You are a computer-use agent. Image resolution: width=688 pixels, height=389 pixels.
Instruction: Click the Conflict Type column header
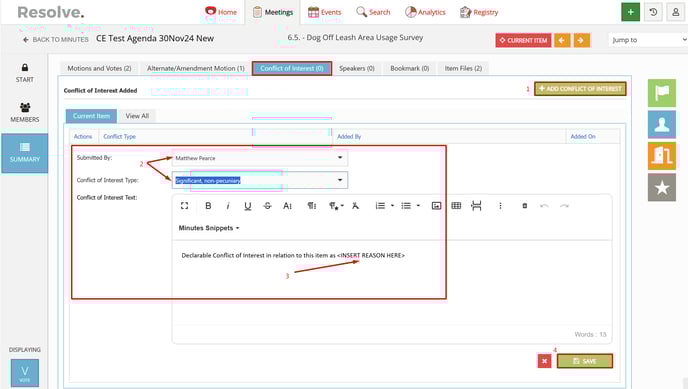click(x=119, y=136)
